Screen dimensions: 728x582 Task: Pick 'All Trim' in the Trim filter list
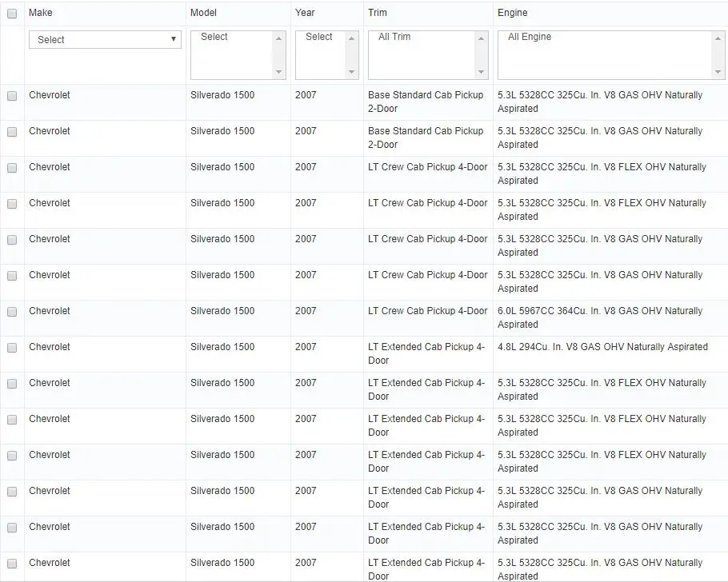point(394,37)
